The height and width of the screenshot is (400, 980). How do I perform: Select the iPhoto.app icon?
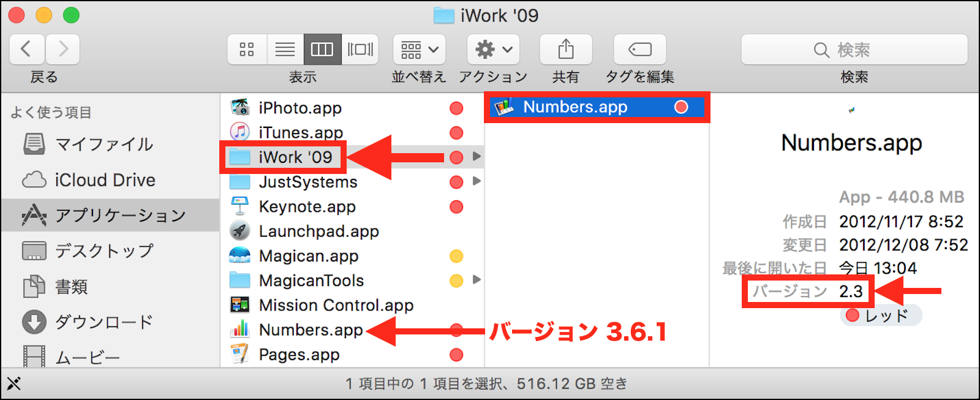coord(239,107)
